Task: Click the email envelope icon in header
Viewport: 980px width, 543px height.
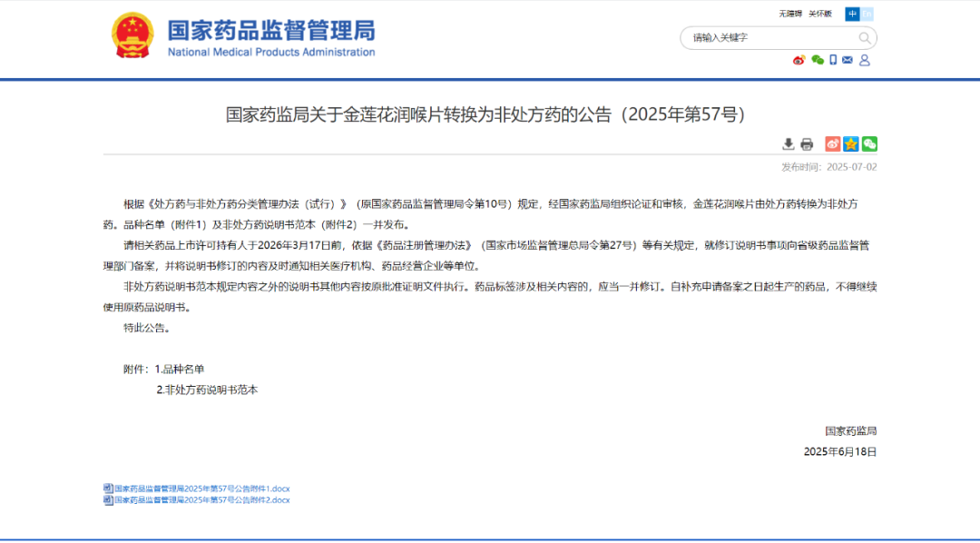Action: (848, 60)
